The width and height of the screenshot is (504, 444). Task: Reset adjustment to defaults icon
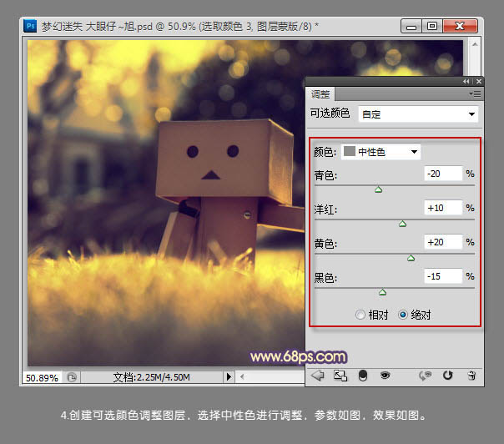[x=448, y=376]
